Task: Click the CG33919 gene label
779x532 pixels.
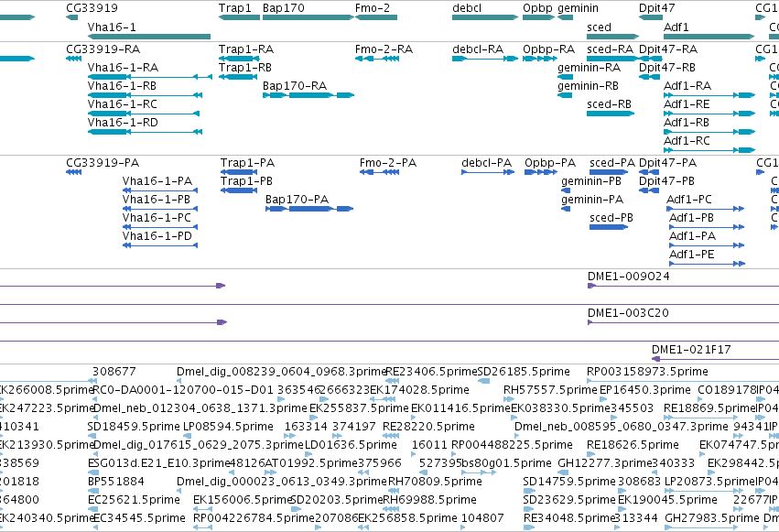Action: 92,8
